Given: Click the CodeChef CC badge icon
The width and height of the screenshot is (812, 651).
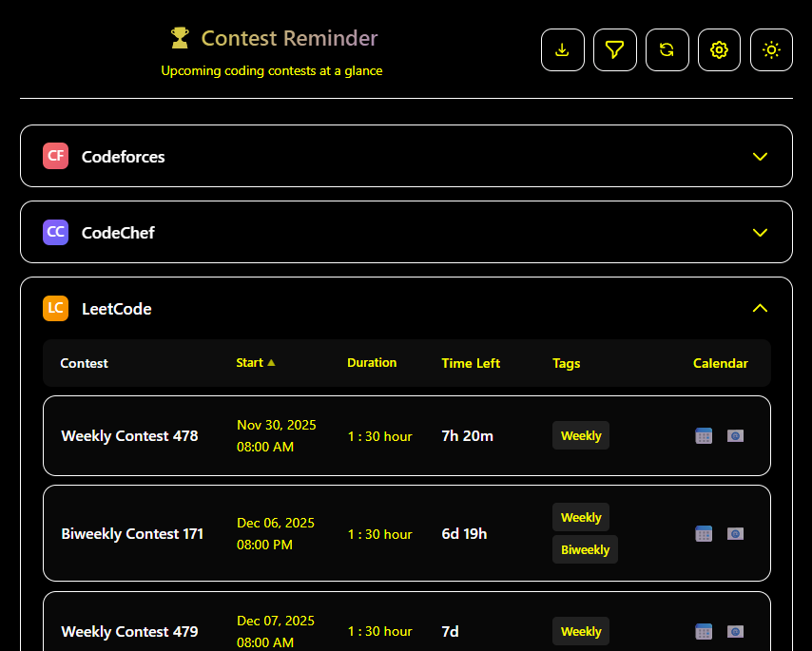Looking at the screenshot, I should tap(55, 232).
